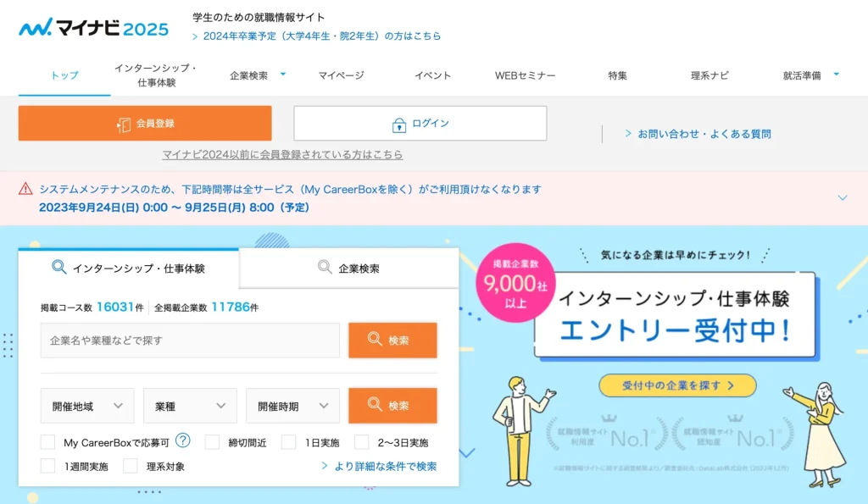Image resolution: width=868 pixels, height=504 pixels.
Task: Select the 開催時期 dropdown
Action: click(x=292, y=406)
